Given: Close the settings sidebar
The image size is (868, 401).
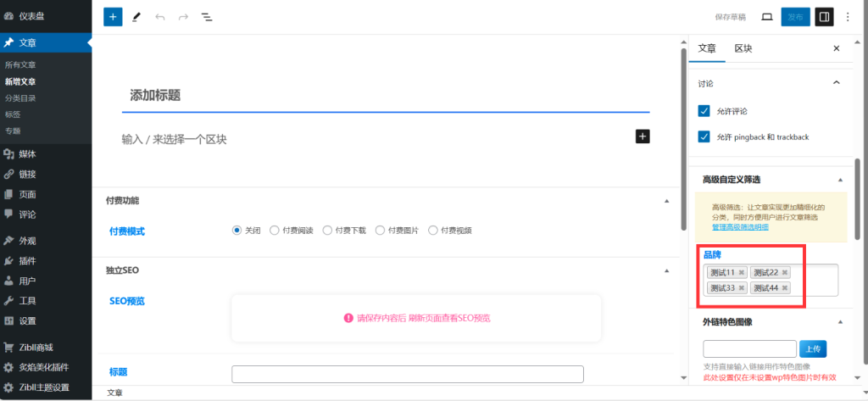Looking at the screenshot, I should tap(837, 48).
